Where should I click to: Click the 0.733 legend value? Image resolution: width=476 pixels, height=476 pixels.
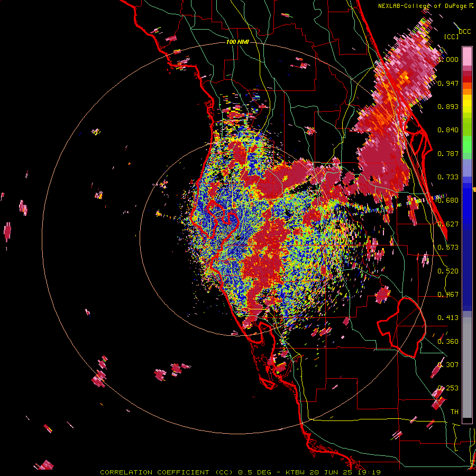tap(448, 177)
